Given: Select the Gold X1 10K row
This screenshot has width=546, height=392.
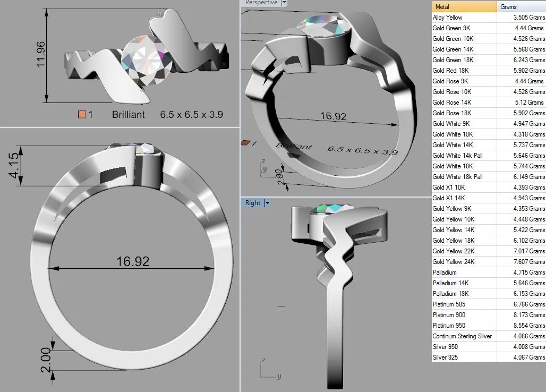Looking at the screenshot, I should [x=489, y=188].
